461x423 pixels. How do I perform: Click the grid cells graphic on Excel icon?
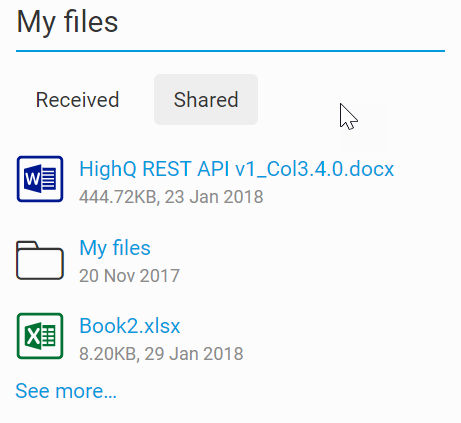point(49,336)
